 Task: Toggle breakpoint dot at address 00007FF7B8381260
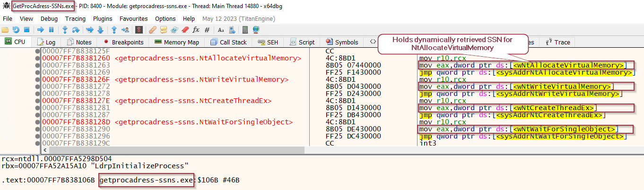[x=37, y=59]
